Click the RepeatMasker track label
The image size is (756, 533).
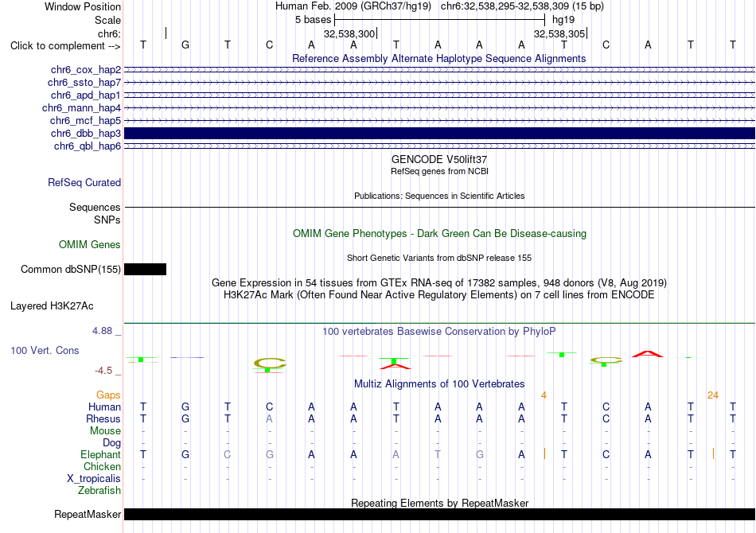point(88,515)
